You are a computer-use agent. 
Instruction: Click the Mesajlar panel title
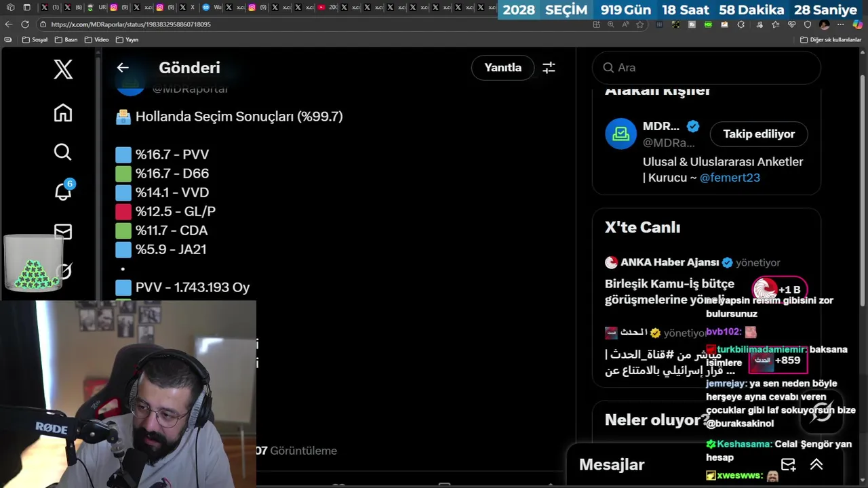(612, 464)
